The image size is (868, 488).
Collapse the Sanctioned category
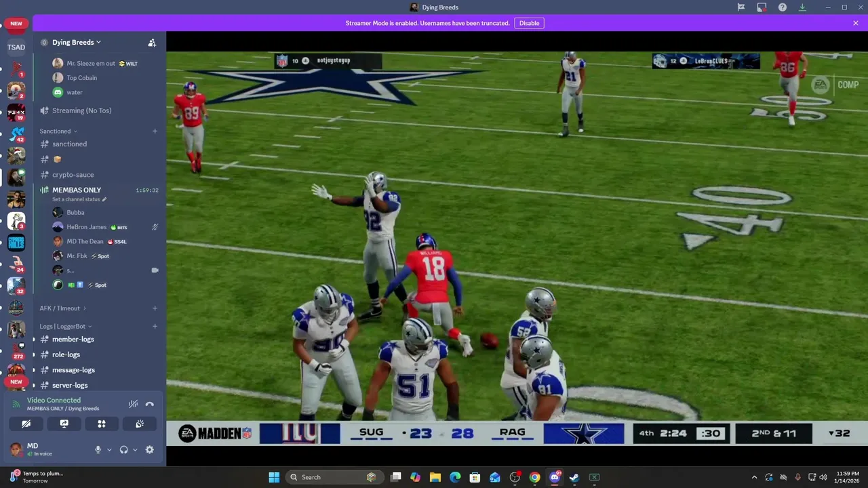(58, 131)
